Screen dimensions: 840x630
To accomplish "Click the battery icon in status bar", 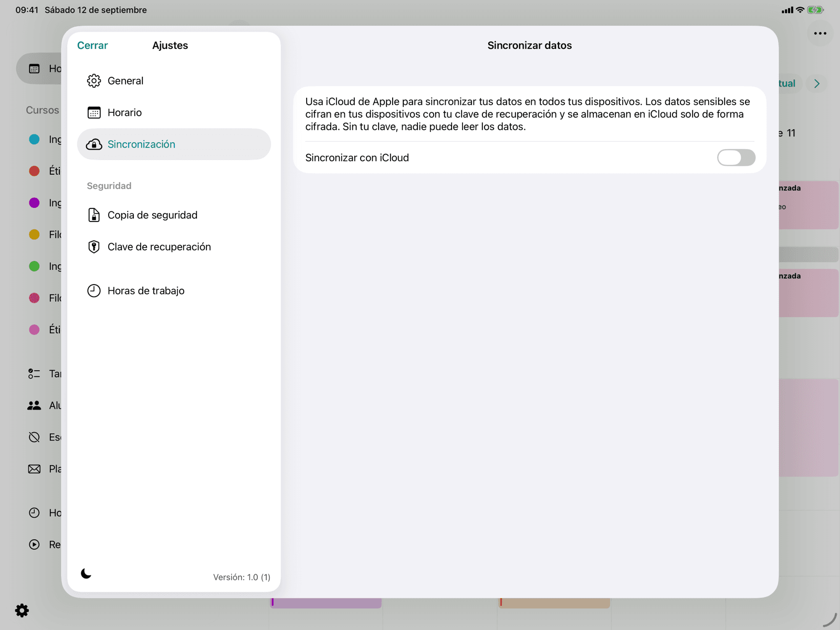I will pyautogui.click(x=815, y=10).
